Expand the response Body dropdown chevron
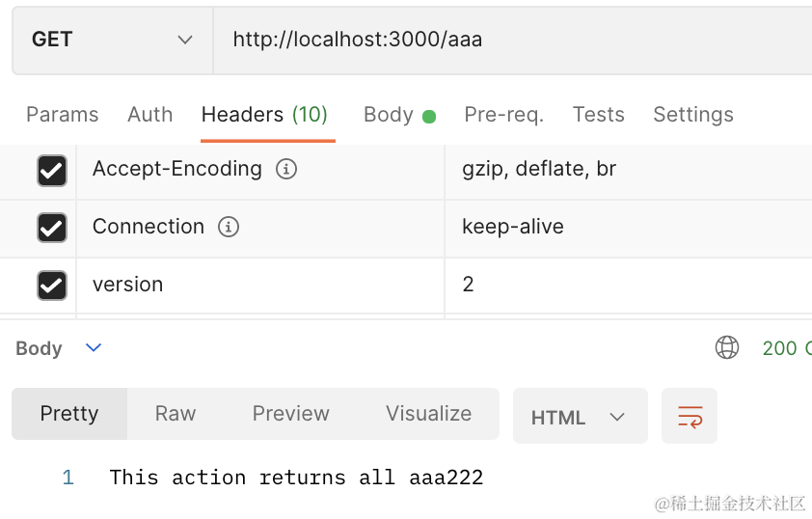812x519 pixels. click(94, 348)
